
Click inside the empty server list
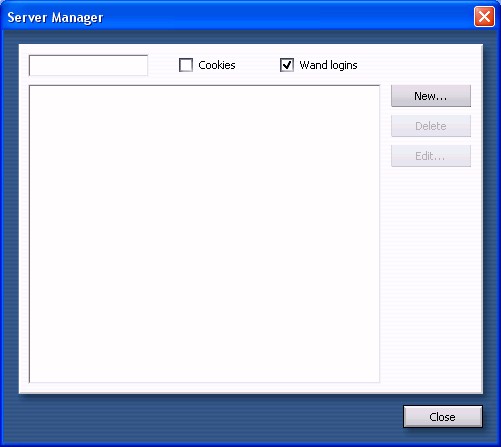click(204, 234)
